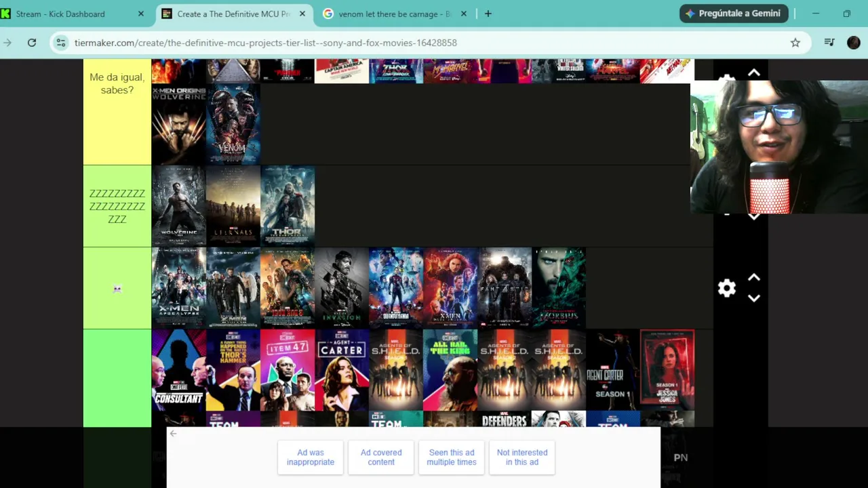The height and width of the screenshot is (488, 868).
Task: Click the ZZZZZZZZZ tier label
Action: tap(117, 206)
